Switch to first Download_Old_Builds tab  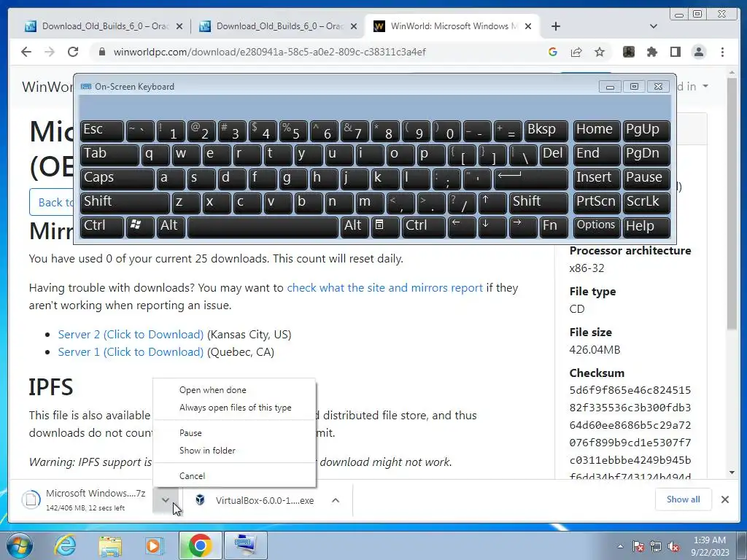point(104,26)
